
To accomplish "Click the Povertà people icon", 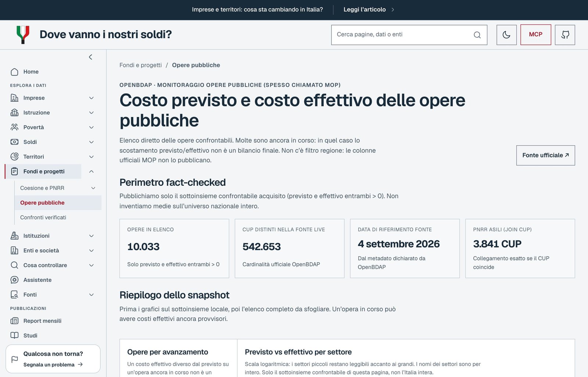I will (x=14, y=127).
